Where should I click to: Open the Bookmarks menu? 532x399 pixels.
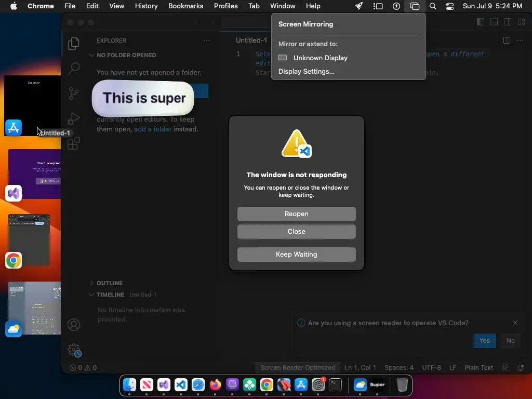[x=185, y=6]
